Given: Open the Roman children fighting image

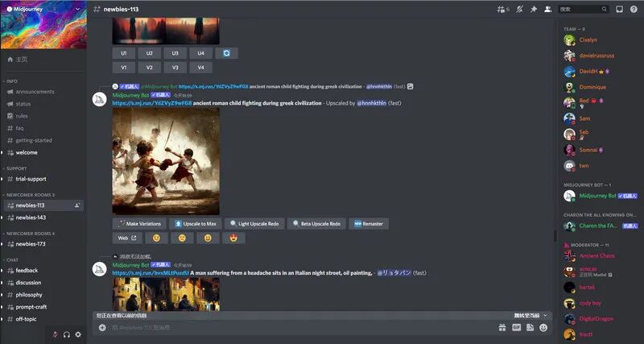Looking at the screenshot, I should click(x=166, y=161).
